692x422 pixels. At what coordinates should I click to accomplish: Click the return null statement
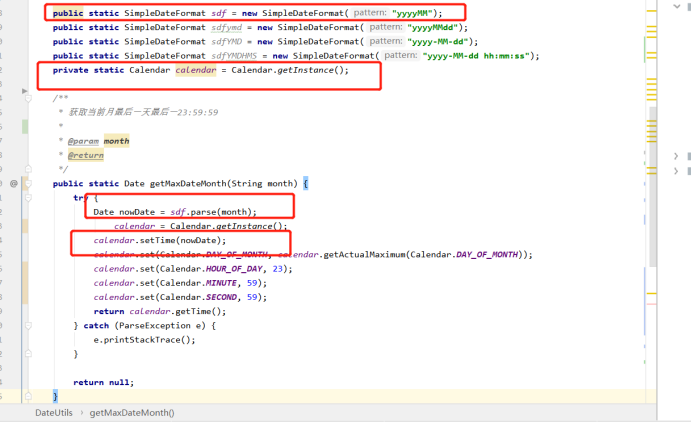coord(103,382)
